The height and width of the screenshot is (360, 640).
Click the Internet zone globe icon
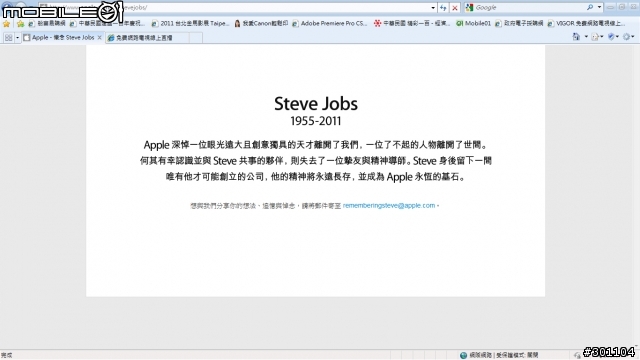(x=463, y=355)
